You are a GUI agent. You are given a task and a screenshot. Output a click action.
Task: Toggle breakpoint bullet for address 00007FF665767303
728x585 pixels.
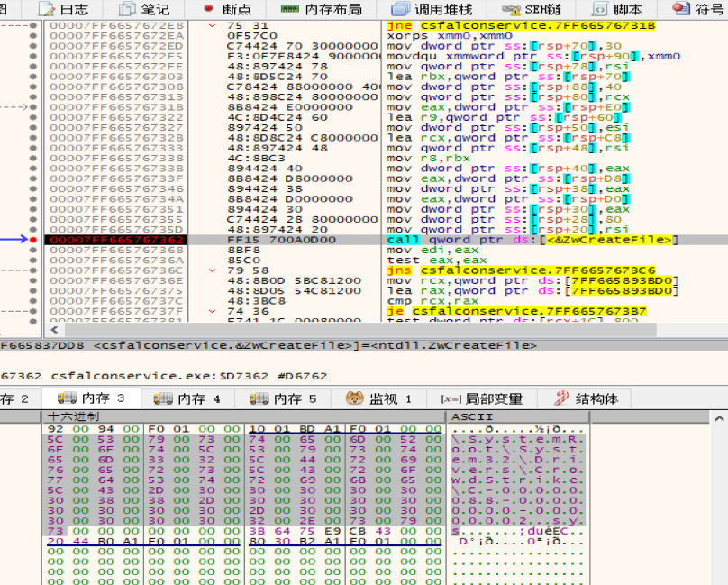[33, 77]
